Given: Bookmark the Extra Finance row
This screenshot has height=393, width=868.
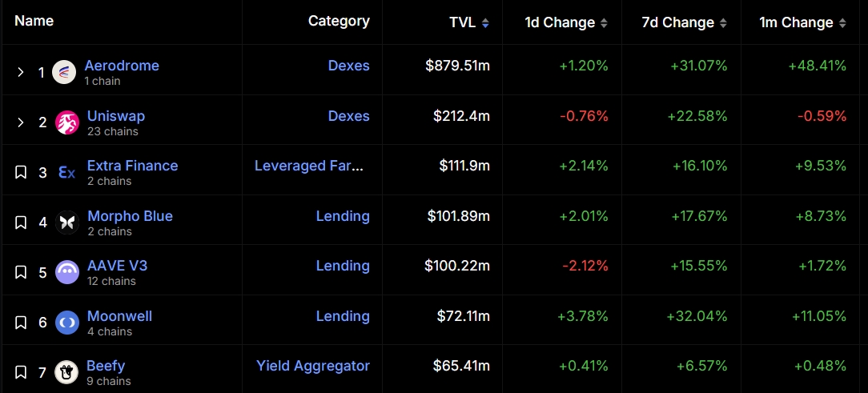Looking at the screenshot, I should coord(21,172).
